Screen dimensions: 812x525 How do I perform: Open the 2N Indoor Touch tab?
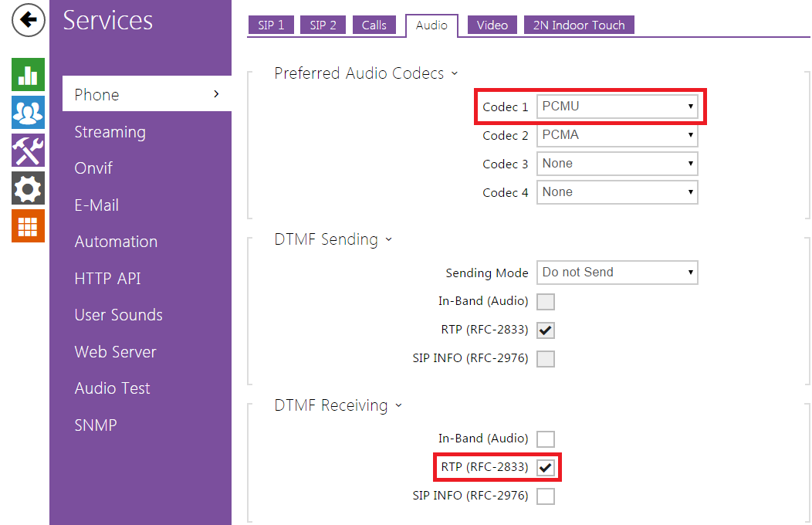tap(578, 25)
